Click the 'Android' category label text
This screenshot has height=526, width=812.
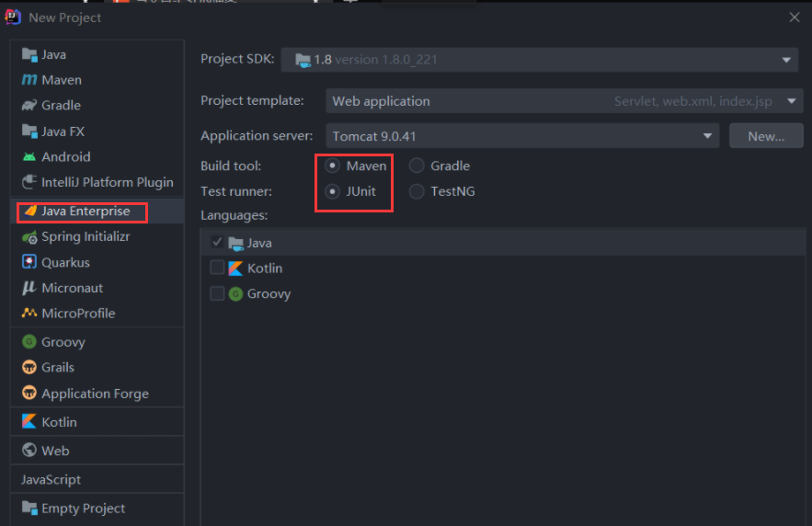66,157
